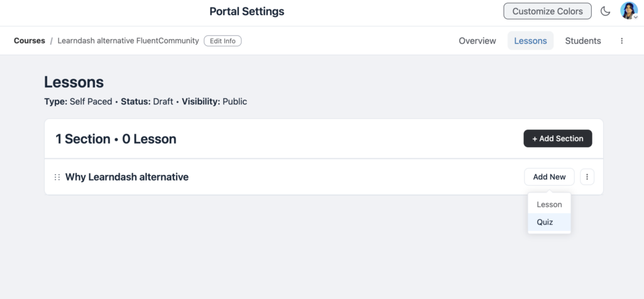The image size is (644, 299).
Task: Choose Quiz from the Add New menu
Action: click(x=549, y=222)
